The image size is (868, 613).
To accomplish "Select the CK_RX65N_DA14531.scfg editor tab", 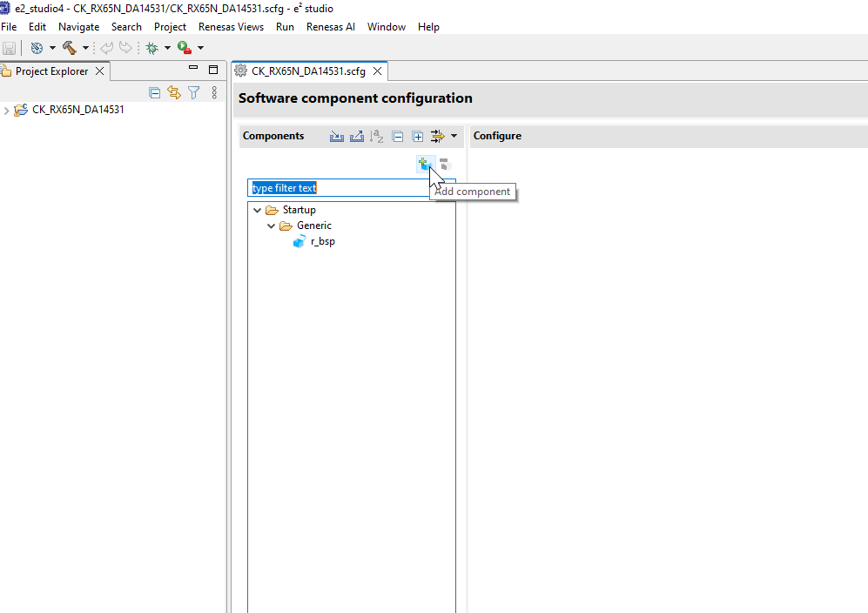I will (x=308, y=71).
